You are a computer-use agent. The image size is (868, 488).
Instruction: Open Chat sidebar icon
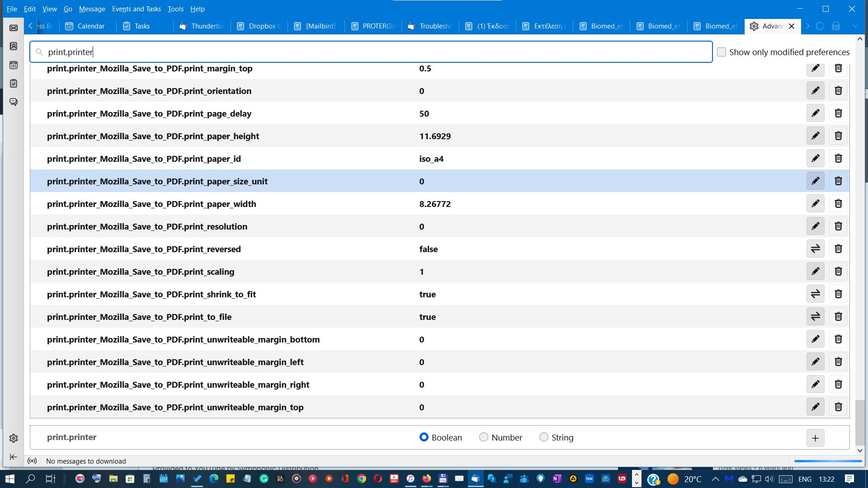[14, 102]
